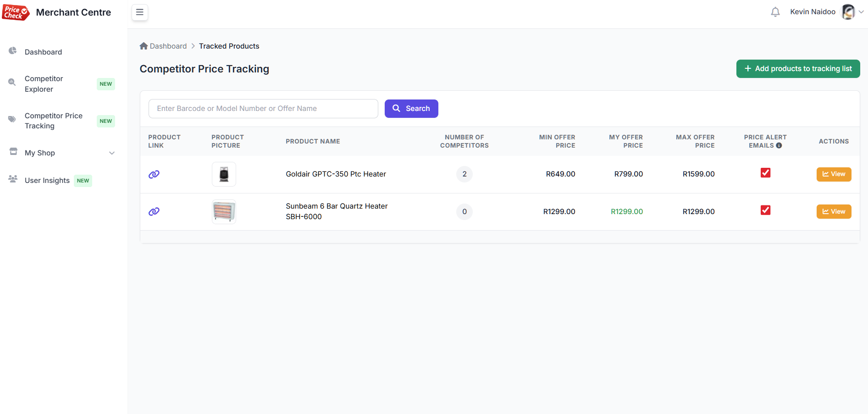Viewport: 868px width, 414px height.
Task: Click the Competitor Price Tracking tag icon
Action: (x=12, y=120)
